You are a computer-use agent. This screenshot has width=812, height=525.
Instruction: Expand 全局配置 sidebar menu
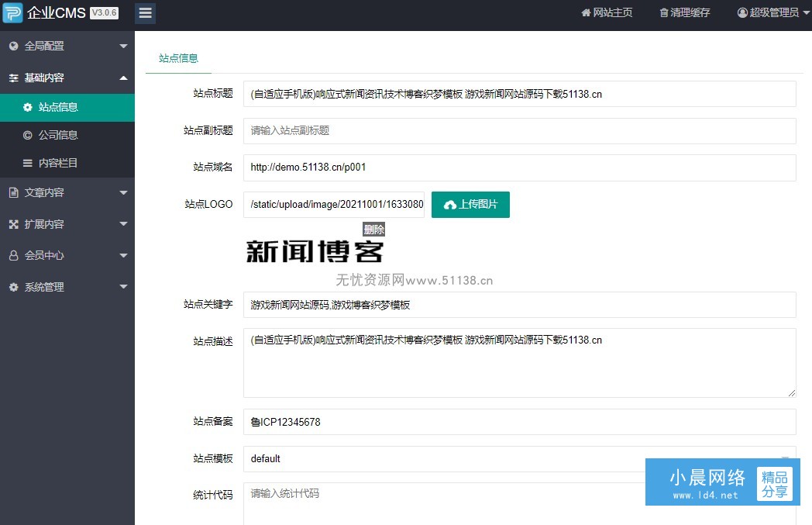click(67, 47)
